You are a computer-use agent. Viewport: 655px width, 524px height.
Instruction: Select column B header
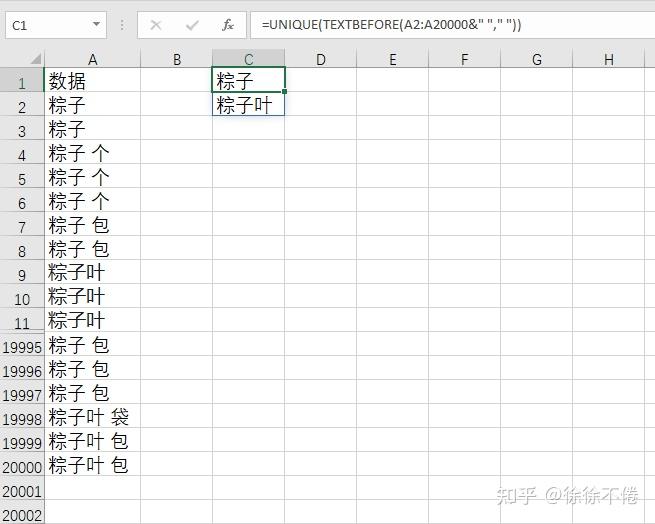click(177, 60)
